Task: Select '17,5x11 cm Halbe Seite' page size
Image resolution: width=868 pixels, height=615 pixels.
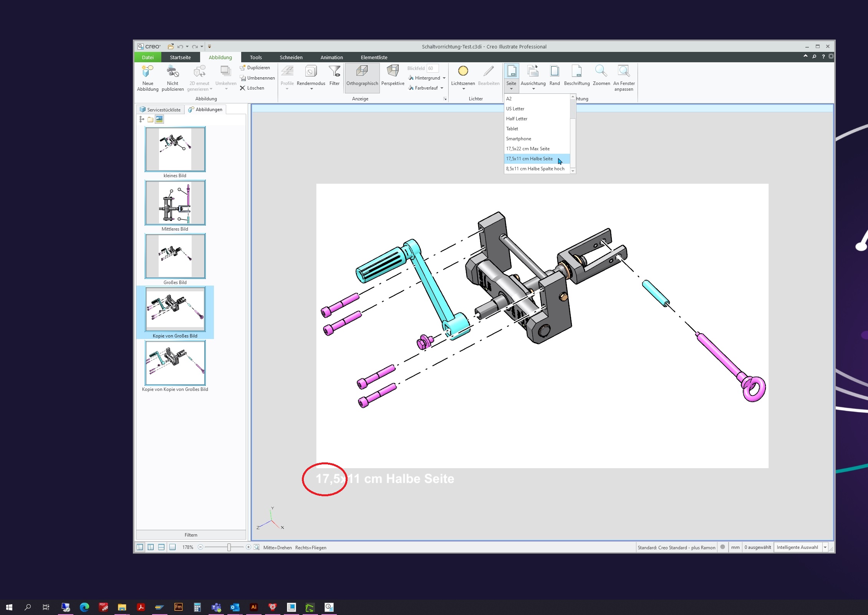Action: (x=530, y=158)
